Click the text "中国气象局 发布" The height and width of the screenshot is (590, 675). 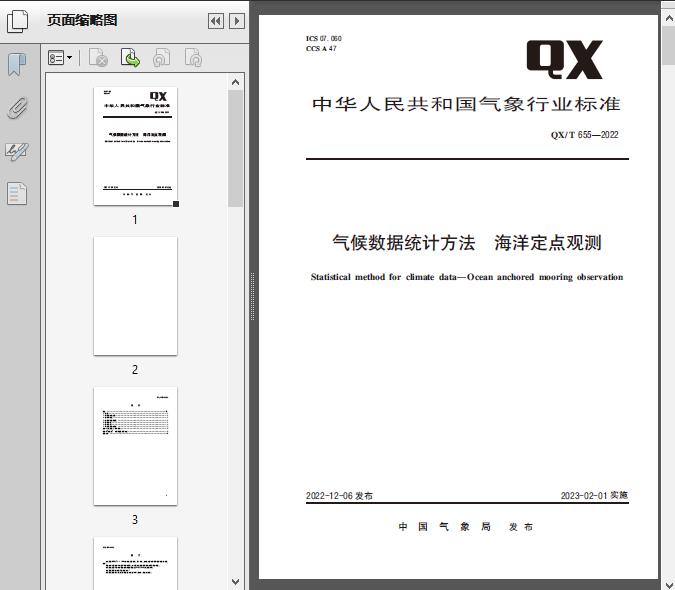pos(466,527)
